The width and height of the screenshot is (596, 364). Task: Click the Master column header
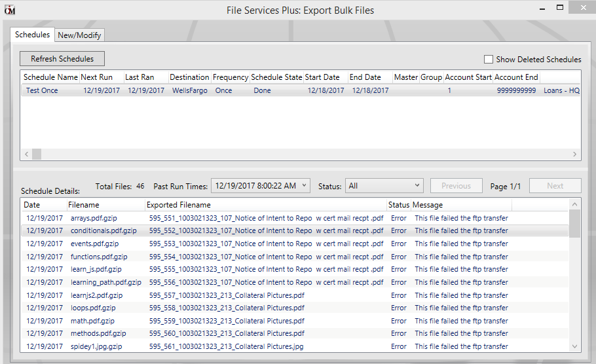(405, 77)
